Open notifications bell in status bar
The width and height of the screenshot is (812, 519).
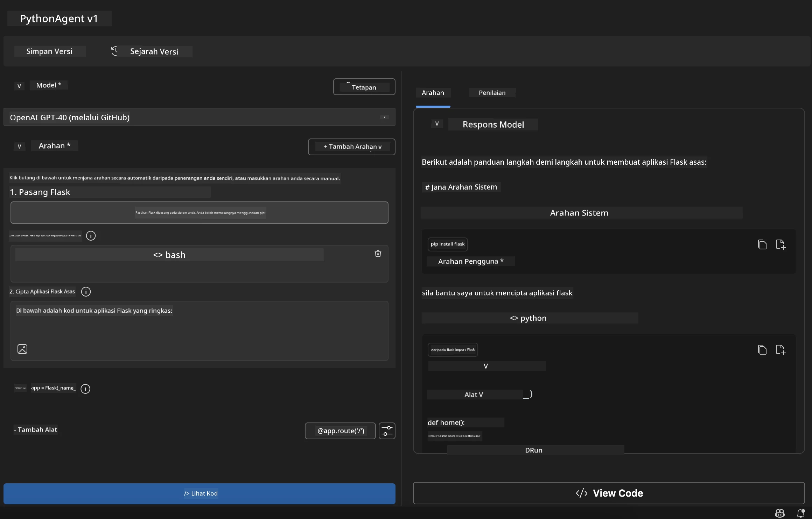[x=801, y=513]
